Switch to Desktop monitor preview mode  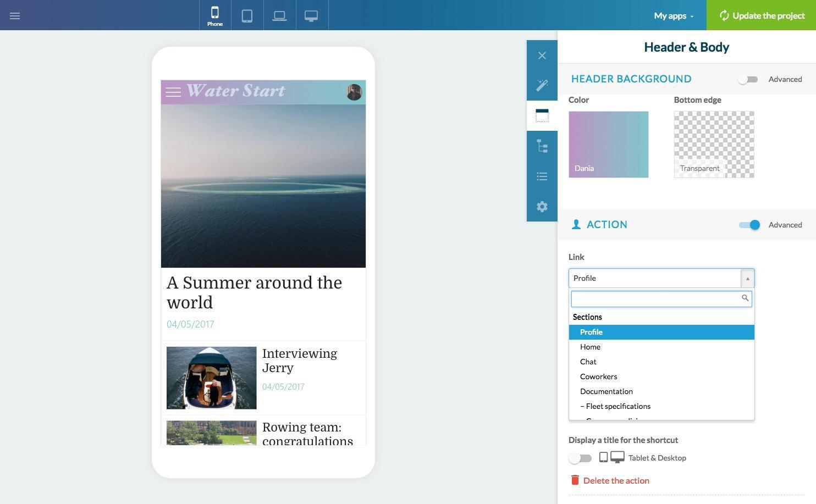(311, 16)
